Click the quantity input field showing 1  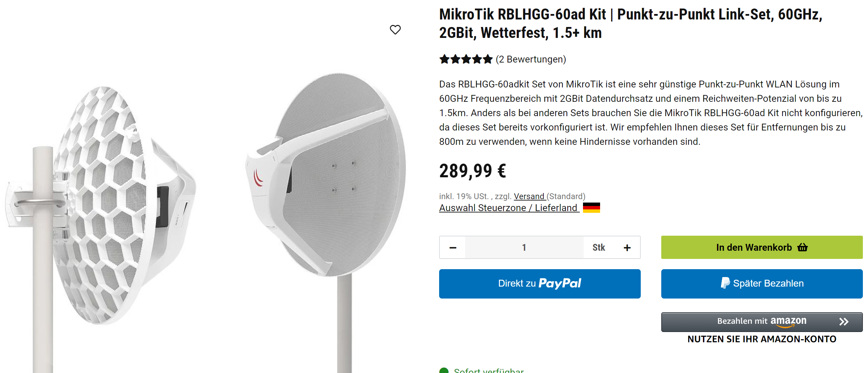(524, 248)
